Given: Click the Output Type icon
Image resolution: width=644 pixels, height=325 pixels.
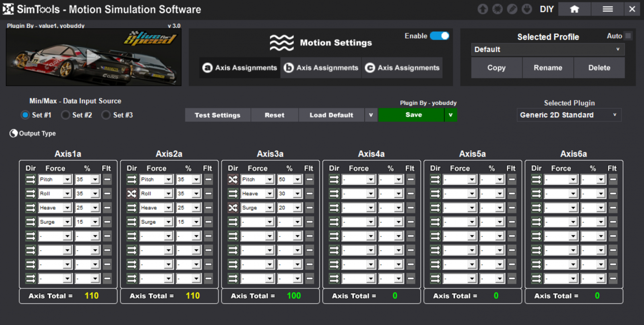Looking at the screenshot, I should click(14, 133).
